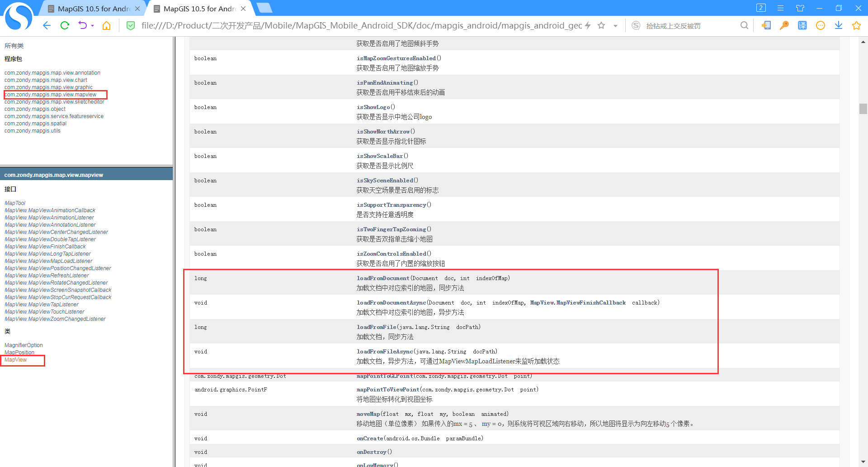The width and height of the screenshot is (868, 467).
Task: Switch to the first MapGIS 10.5 tab
Action: tap(94, 9)
